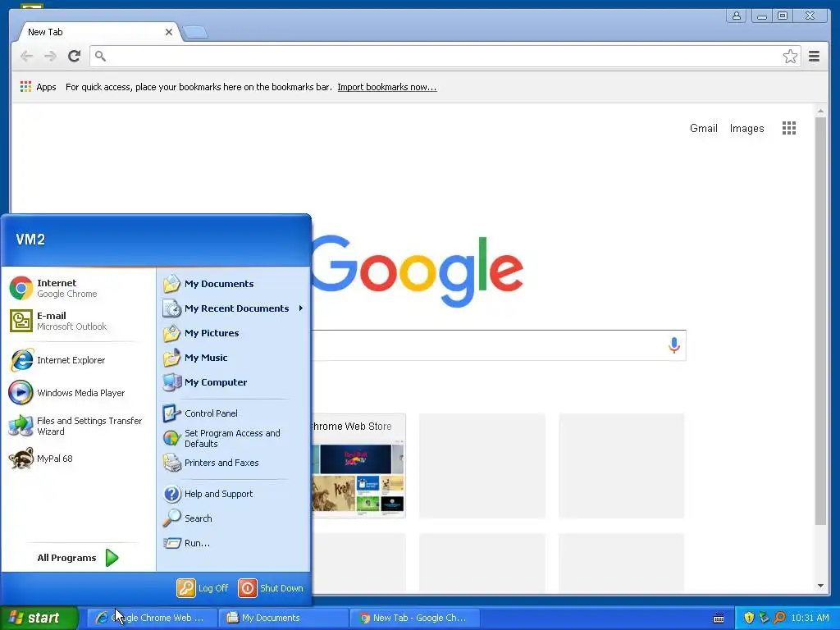Expand My Recent Documents submenu arrow
Image resolution: width=840 pixels, height=630 pixels.
tap(301, 308)
